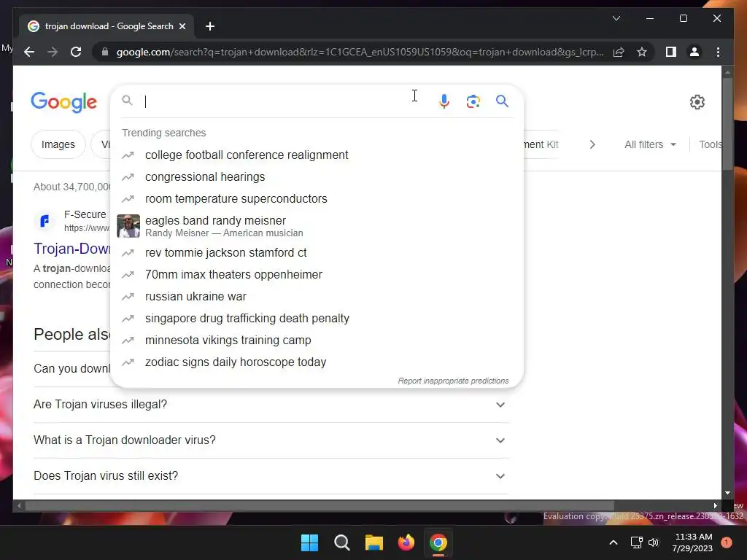747x560 pixels.
Task: Open Chrome three-dot menu
Action: pyautogui.click(x=718, y=52)
